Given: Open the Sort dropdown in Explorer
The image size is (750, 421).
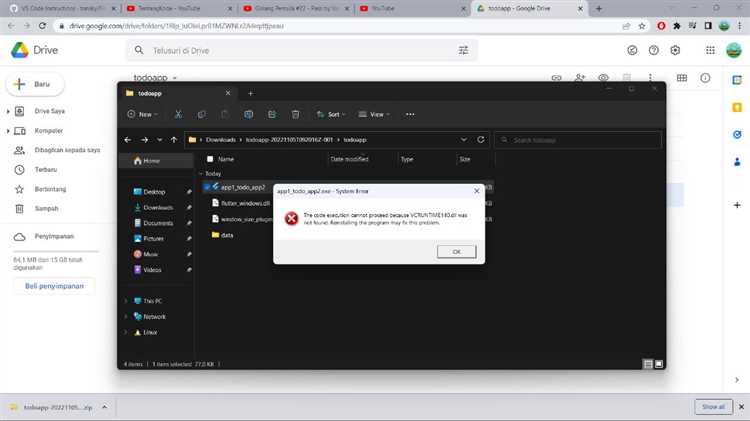Looking at the screenshot, I should tap(331, 114).
